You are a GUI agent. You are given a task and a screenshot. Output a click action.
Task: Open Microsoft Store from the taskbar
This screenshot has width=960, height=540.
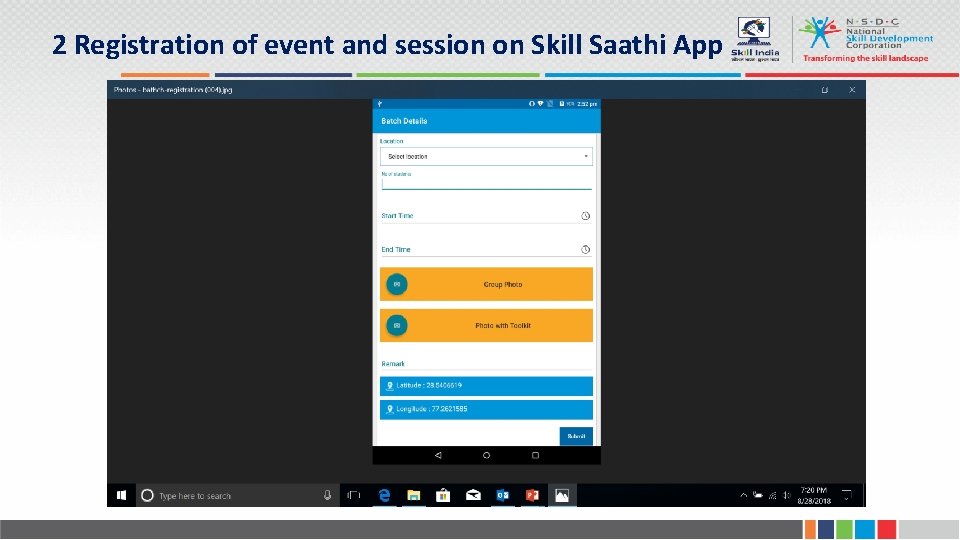tap(443, 495)
